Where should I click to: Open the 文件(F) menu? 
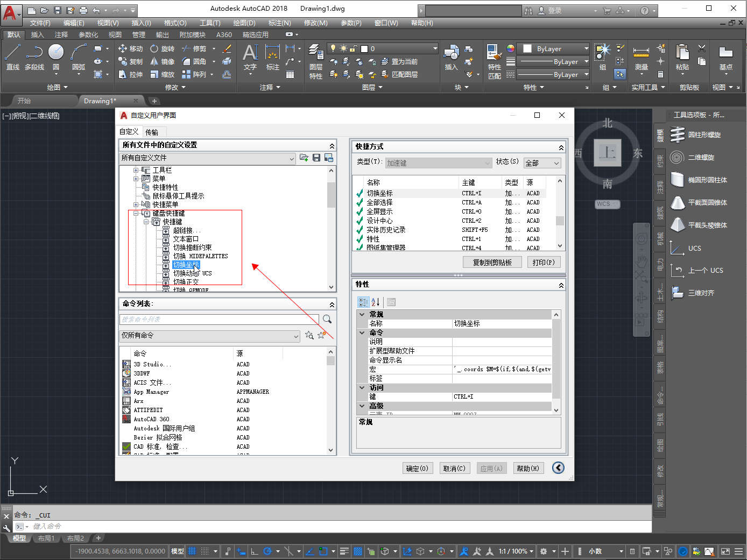pyautogui.click(x=40, y=23)
